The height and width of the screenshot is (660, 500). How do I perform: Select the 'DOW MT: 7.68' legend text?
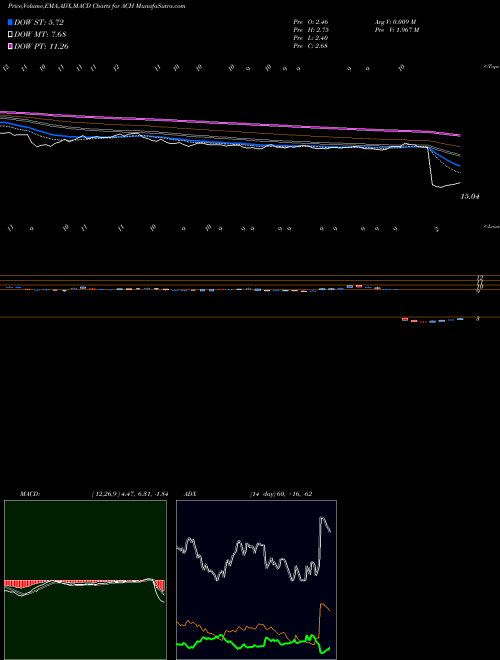[x=40, y=35]
